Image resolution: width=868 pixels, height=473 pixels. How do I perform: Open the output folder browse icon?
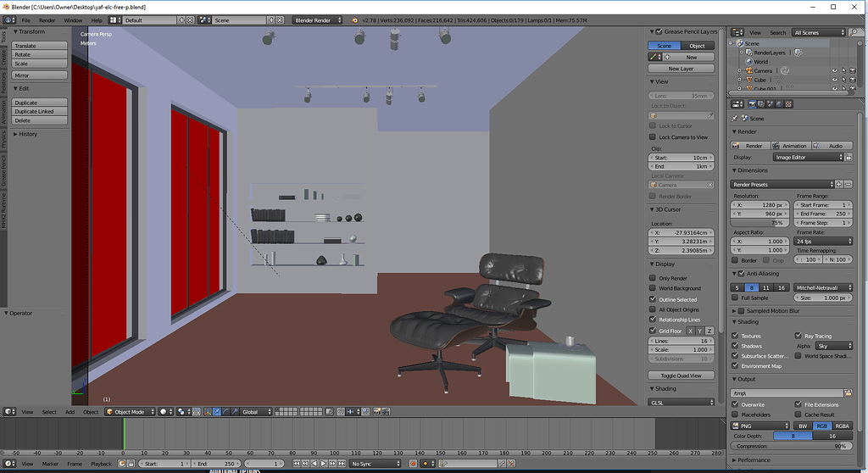[x=848, y=392]
